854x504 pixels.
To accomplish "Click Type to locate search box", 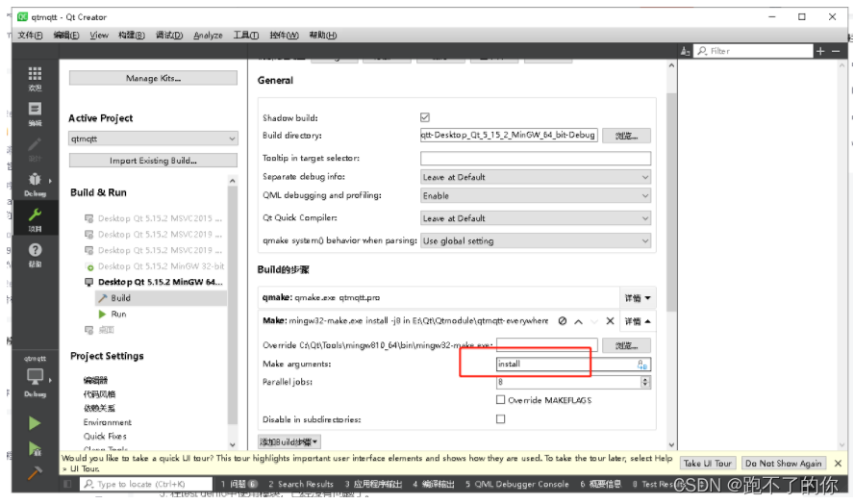I will click(x=146, y=484).
